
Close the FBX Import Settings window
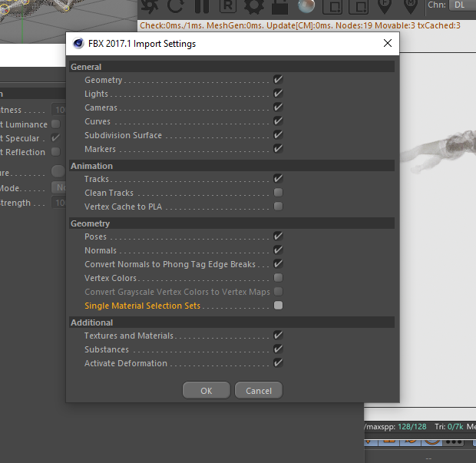click(x=388, y=43)
